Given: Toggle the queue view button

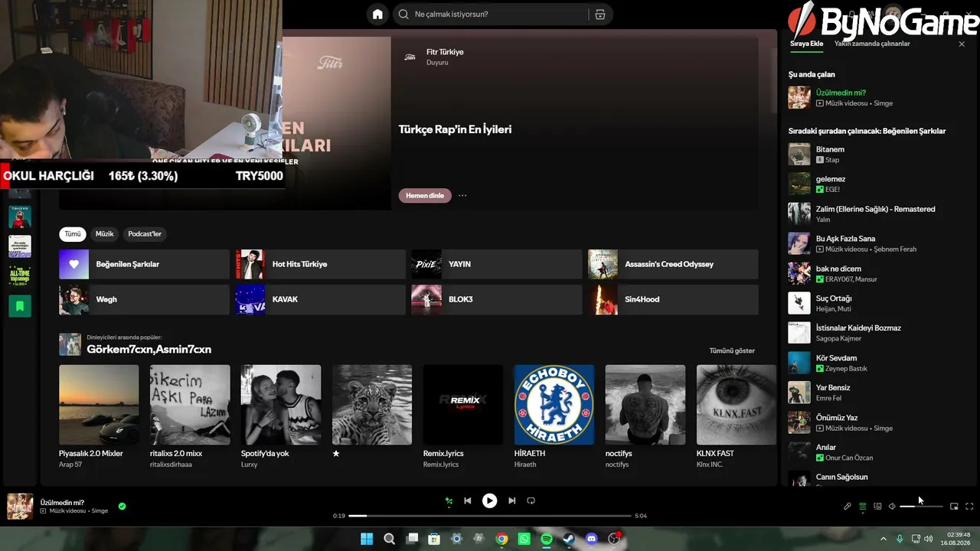Looking at the screenshot, I should point(863,506).
